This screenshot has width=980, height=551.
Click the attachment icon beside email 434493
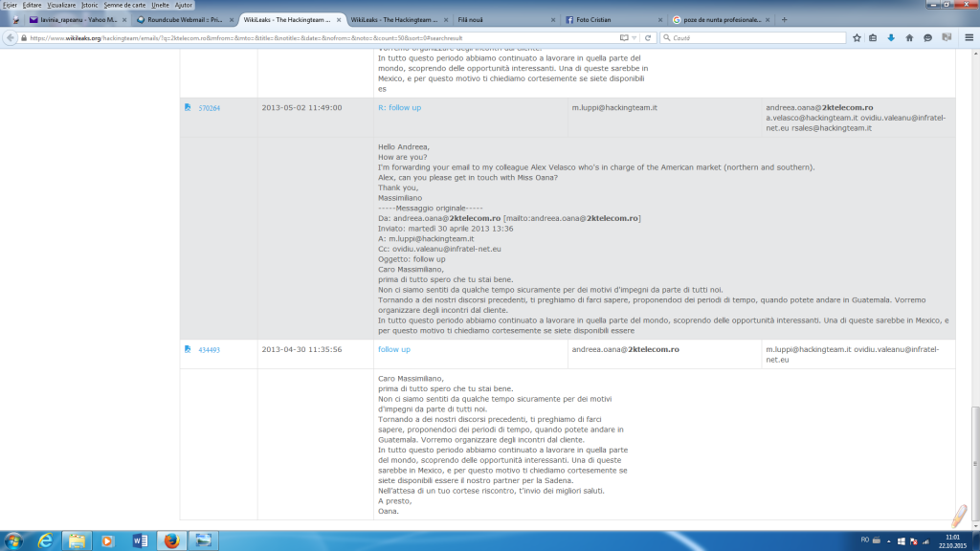click(187, 350)
